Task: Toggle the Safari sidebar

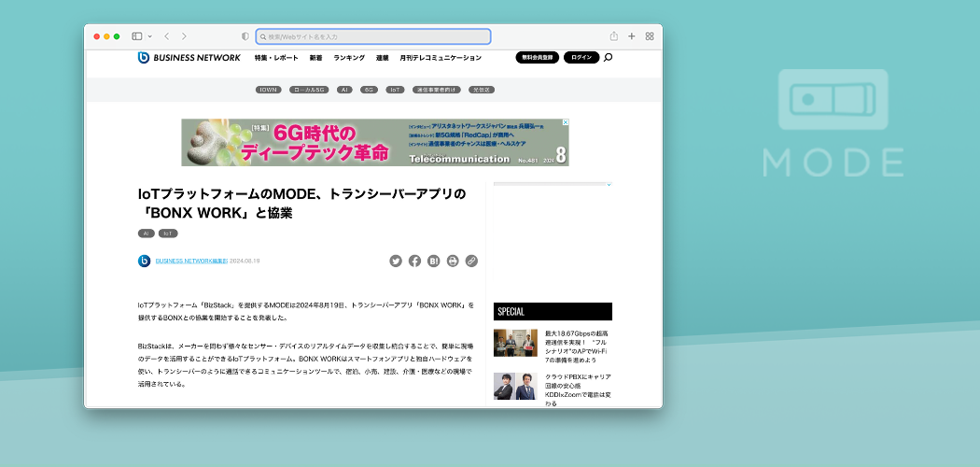Action: click(136, 36)
